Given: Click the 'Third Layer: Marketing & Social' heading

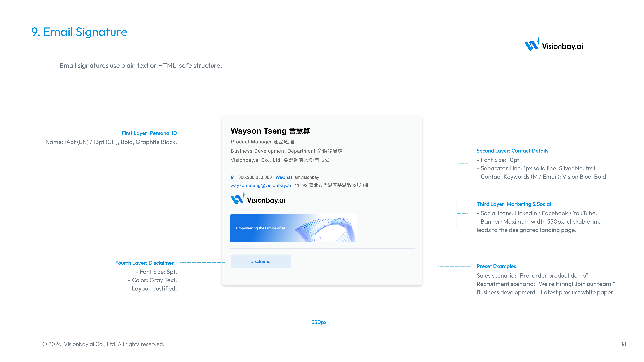Looking at the screenshot, I should [x=514, y=204].
